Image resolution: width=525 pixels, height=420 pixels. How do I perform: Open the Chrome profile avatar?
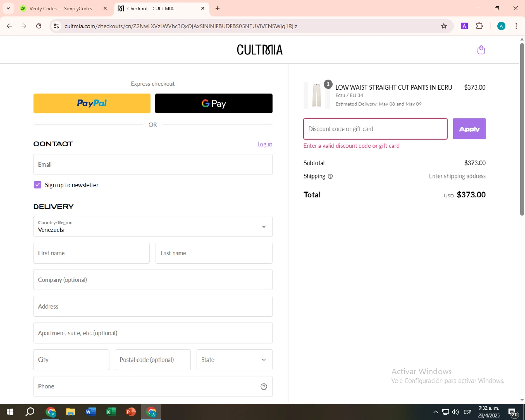[501, 26]
